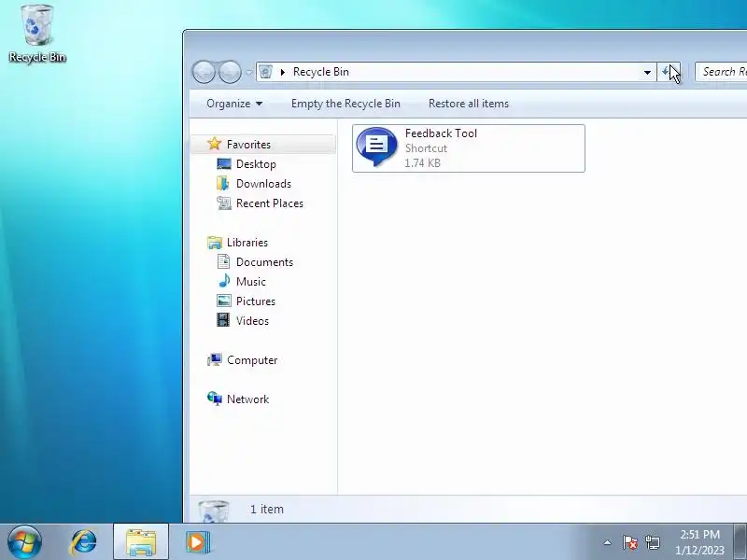Click the Computer icon in sidebar
747x560 pixels.
tap(215, 359)
